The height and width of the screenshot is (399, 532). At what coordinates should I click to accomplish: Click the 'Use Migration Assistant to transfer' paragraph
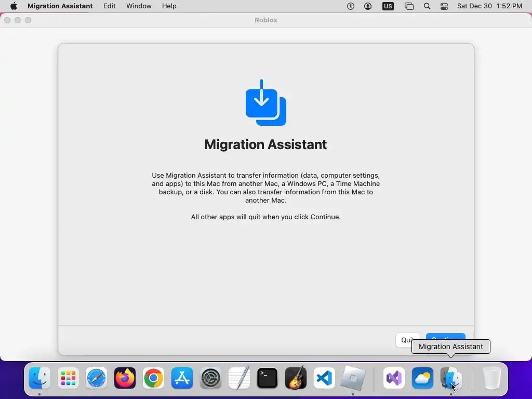pyautogui.click(x=265, y=188)
